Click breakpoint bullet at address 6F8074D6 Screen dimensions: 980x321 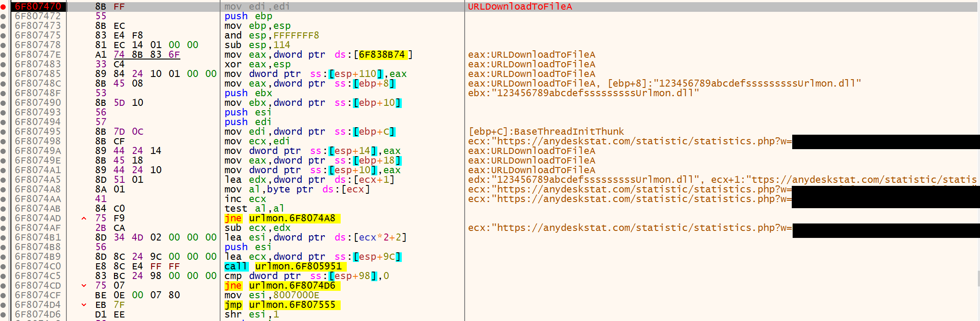pos(3,314)
